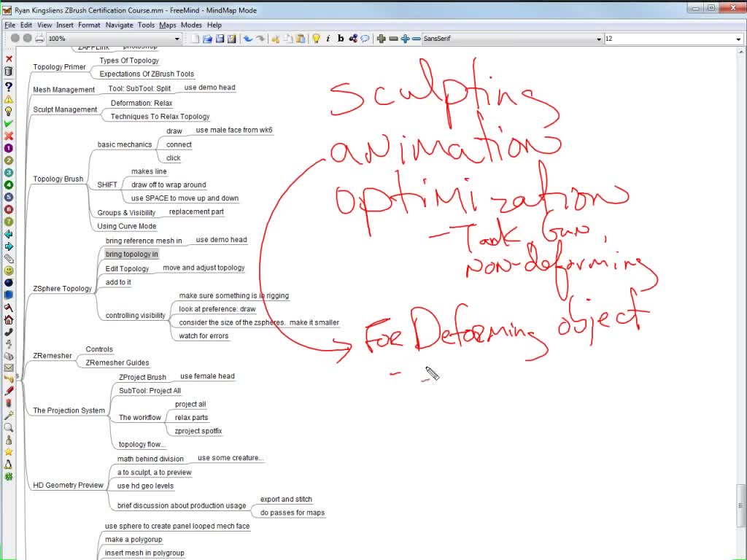Click the yellow lightbulb toolbar icon
This screenshot has height=560, width=747.
[x=316, y=39]
